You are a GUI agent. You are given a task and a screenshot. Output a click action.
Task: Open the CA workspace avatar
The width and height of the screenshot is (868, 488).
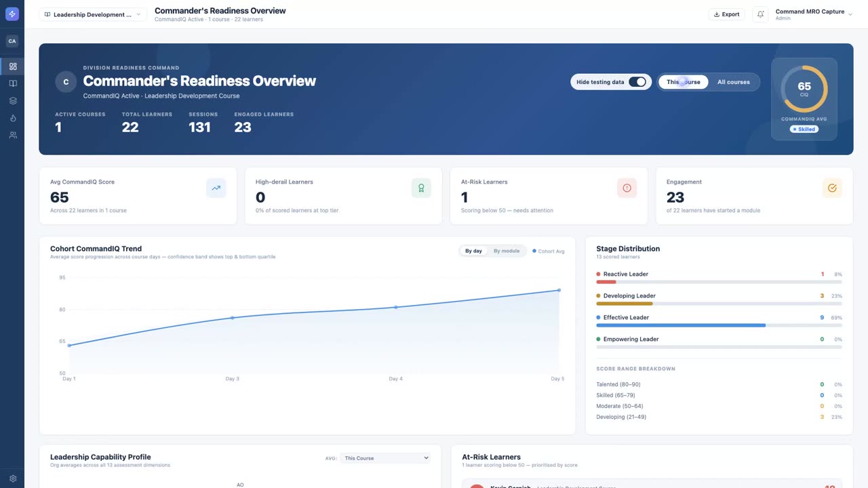(x=12, y=41)
